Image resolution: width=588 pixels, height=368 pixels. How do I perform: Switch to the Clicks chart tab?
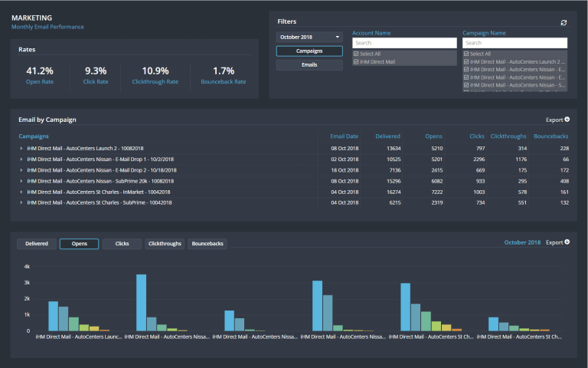(122, 244)
